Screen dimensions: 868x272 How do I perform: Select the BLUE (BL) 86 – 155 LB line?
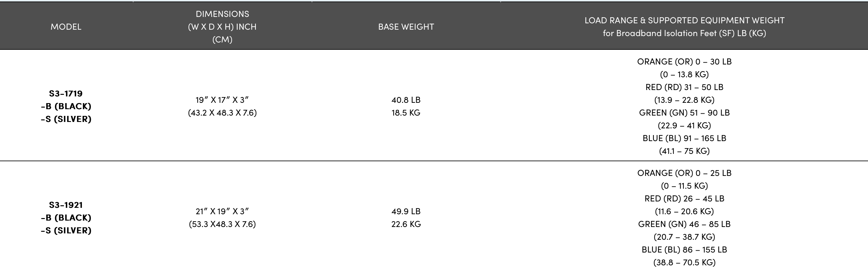pyautogui.click(x=684, y=250)
